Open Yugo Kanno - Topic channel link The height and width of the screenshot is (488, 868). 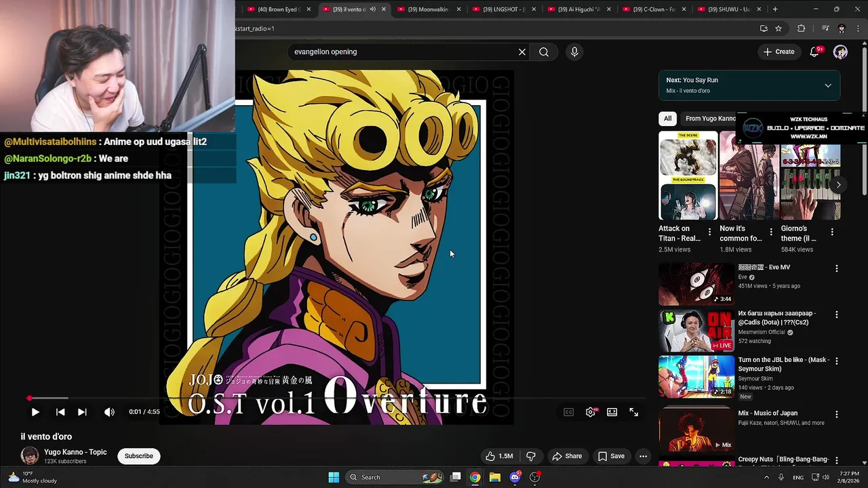point(75,452)
